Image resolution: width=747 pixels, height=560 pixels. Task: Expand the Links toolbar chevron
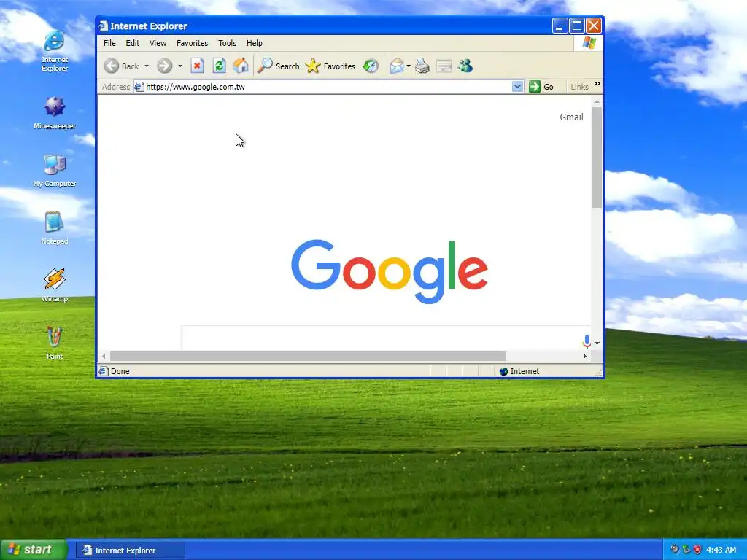[597, 84]
